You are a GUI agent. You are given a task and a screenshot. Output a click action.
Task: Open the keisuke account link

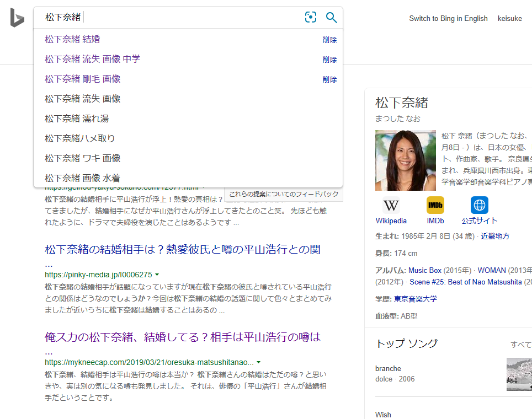click(509, 19)
